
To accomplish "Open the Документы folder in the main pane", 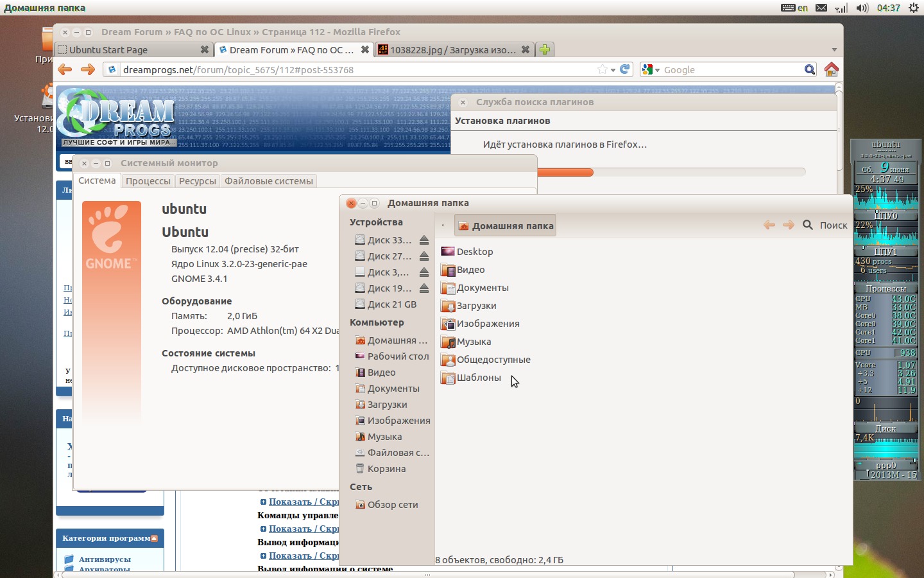I will point(475,288).
